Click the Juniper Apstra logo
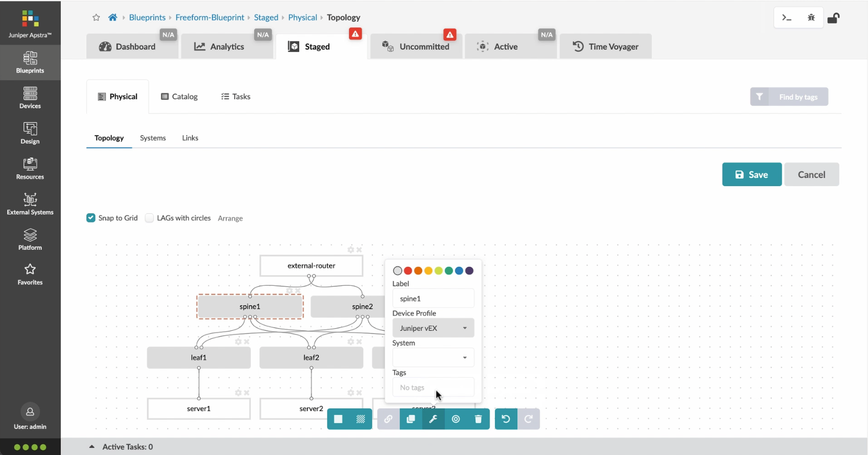The height and width of the screenshot is (455, 868). 30,24
